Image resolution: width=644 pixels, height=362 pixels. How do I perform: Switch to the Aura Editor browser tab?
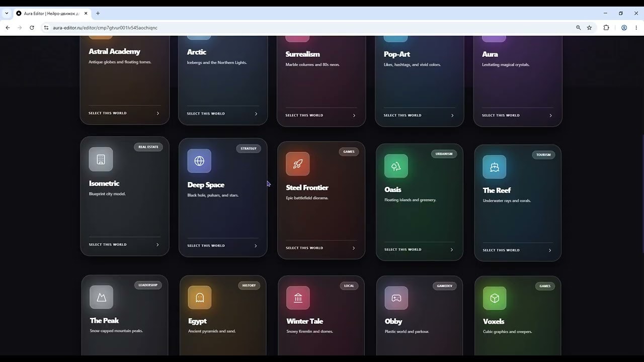coord(52,13)
